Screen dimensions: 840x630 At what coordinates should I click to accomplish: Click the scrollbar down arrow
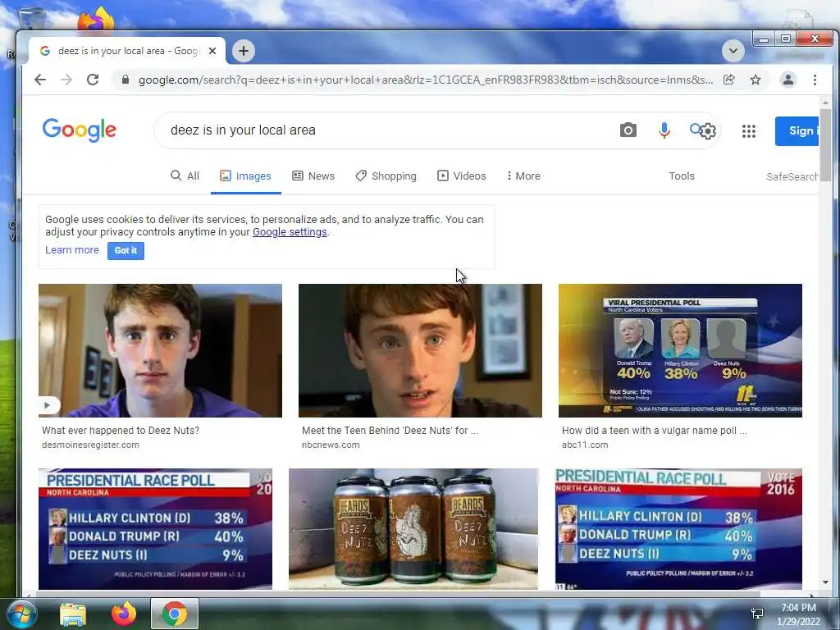click(x=825, y=582)
